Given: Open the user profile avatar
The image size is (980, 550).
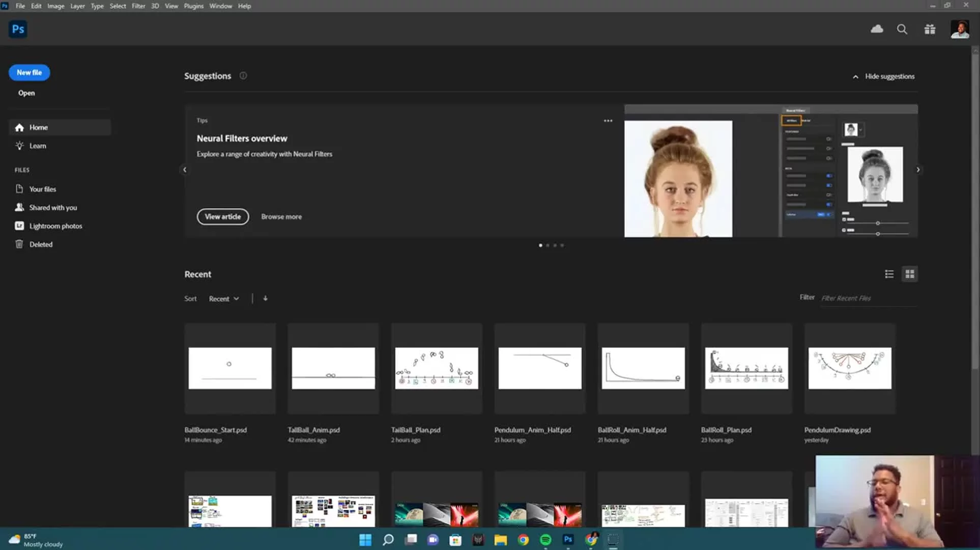Looking at the screenshot, I should click(x=960, y=29).
